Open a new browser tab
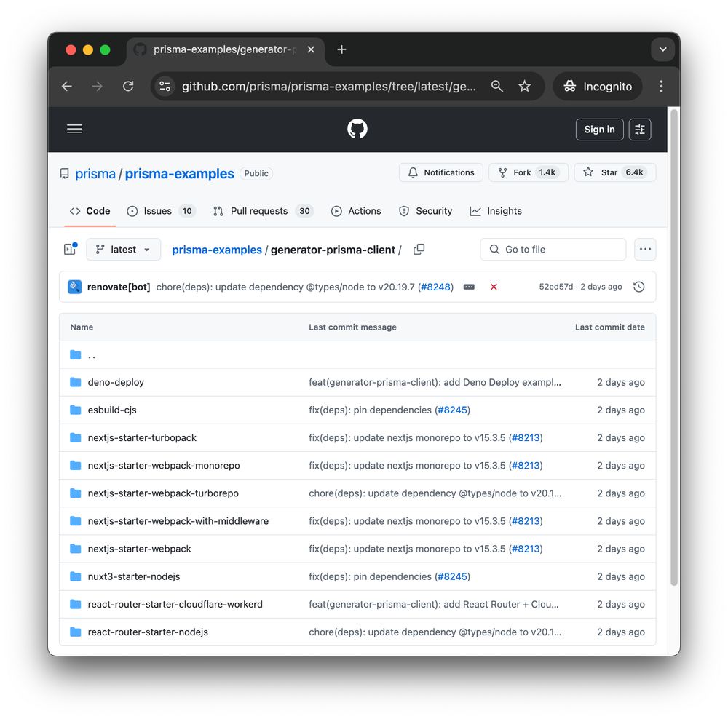Screen dimensions: 728x719 click(x=341, y=49)
